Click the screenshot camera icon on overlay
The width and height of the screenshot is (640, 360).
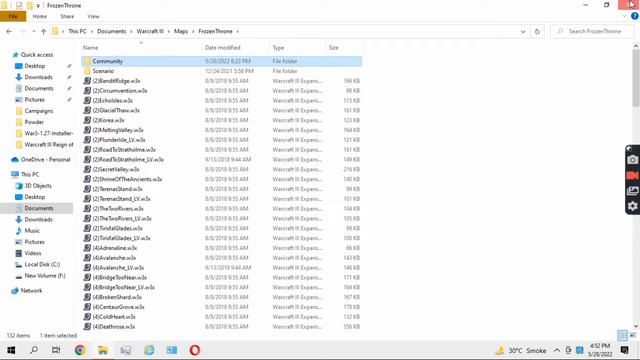tap(632, 160)
